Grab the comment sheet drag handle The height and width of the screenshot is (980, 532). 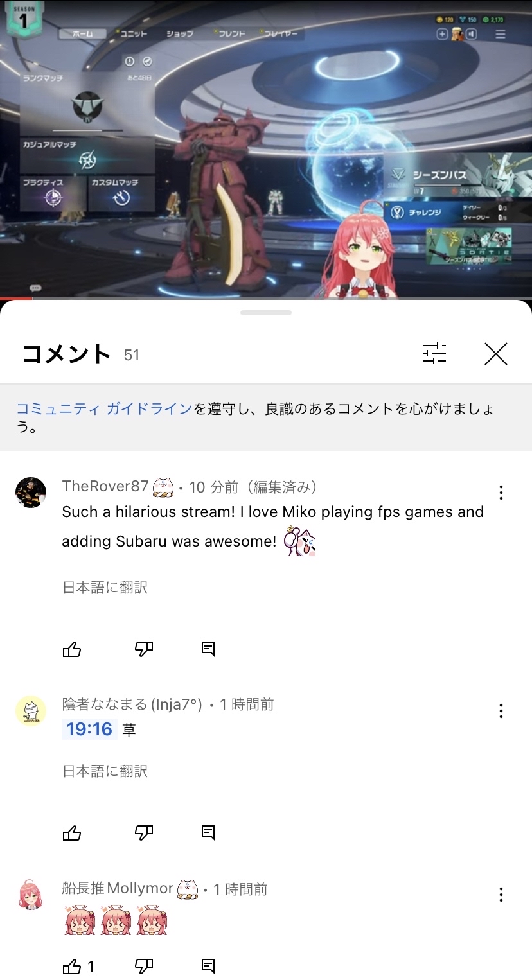[266, 313]
